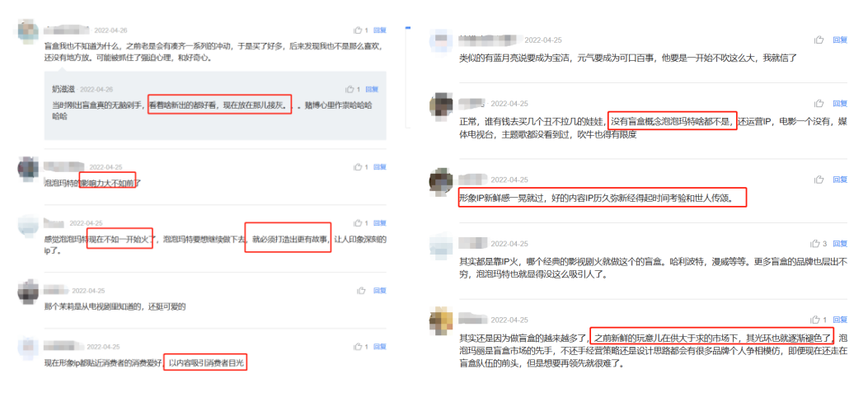The height and width of the screenshot is (397, 868).
Task: Open avatar of commenter saying 形象IP新鲜感一晃就过
Action: point(441,180)
